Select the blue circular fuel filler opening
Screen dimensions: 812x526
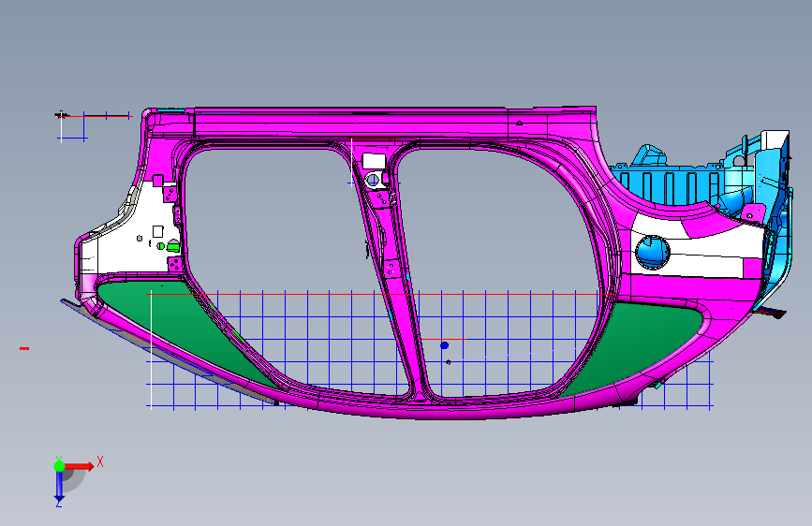(653, 252)
